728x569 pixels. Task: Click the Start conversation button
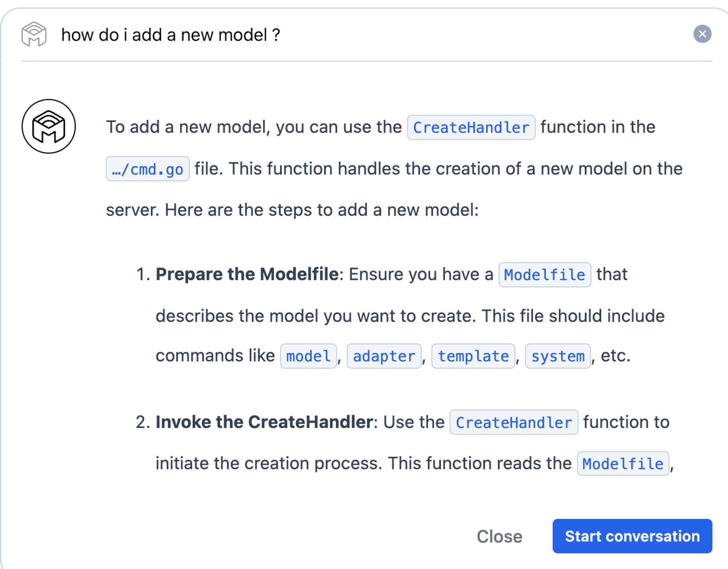(632, 536)
